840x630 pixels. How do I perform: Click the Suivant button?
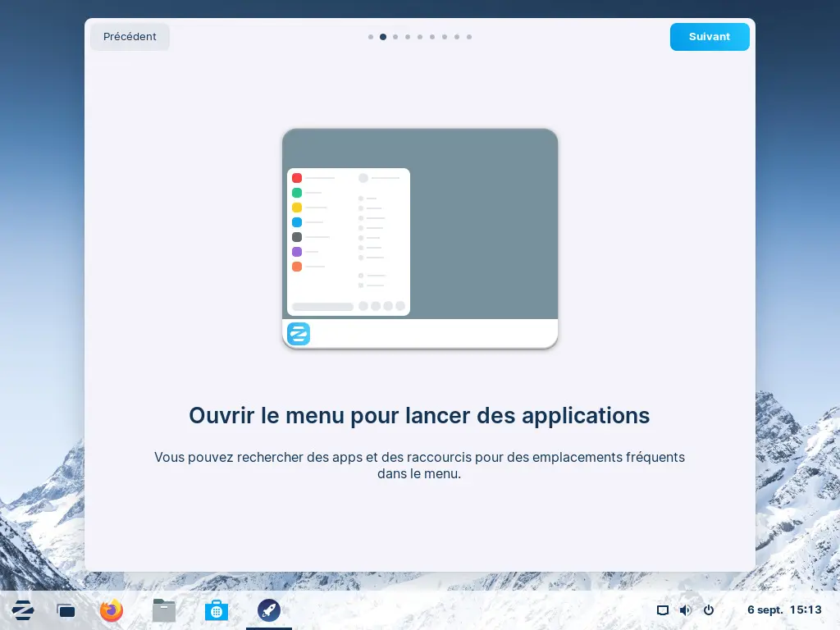pyautogui.click(x=710, y=37)
